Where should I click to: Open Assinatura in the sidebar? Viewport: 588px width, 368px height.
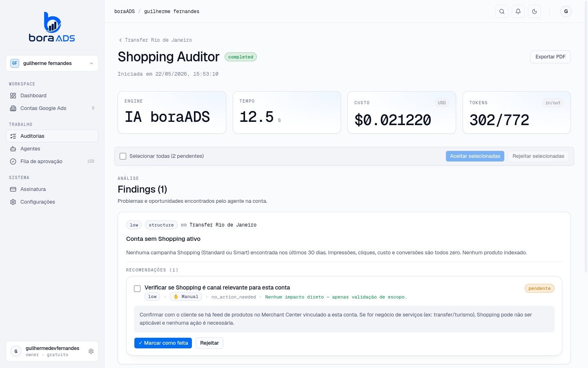52,189
